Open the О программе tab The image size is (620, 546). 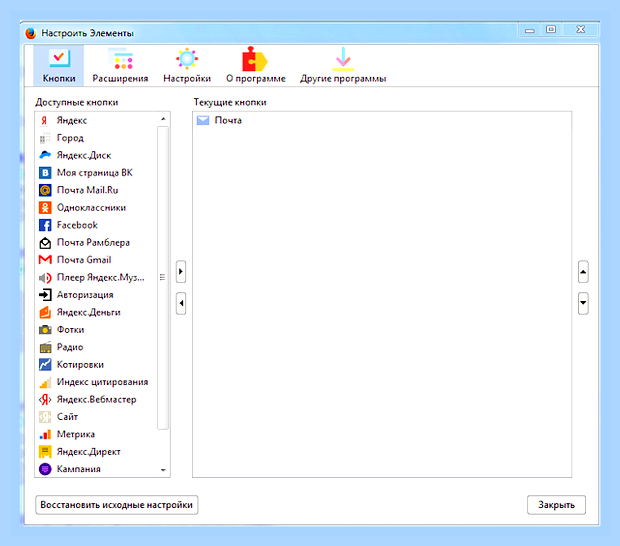click(255, 66)
